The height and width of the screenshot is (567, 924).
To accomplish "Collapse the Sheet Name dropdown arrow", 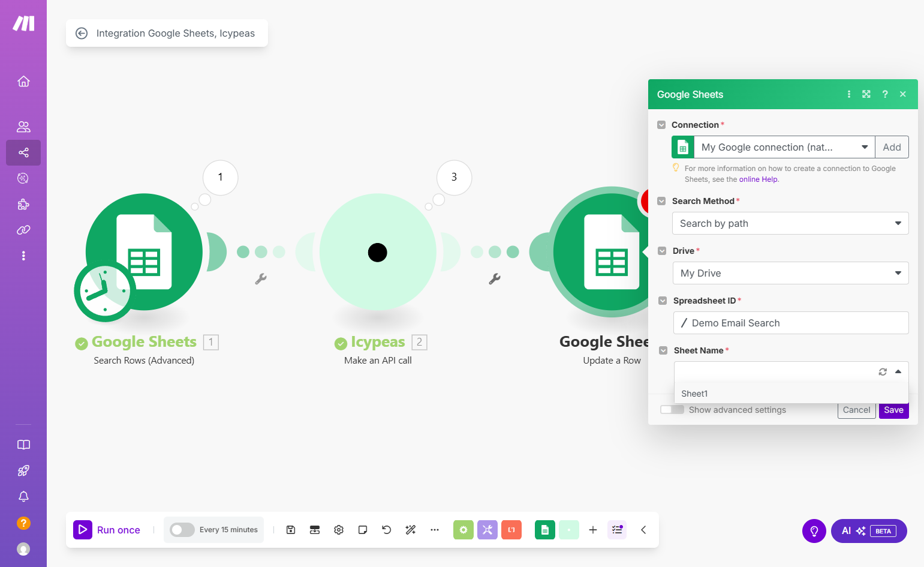I will (x=898, y=372).
